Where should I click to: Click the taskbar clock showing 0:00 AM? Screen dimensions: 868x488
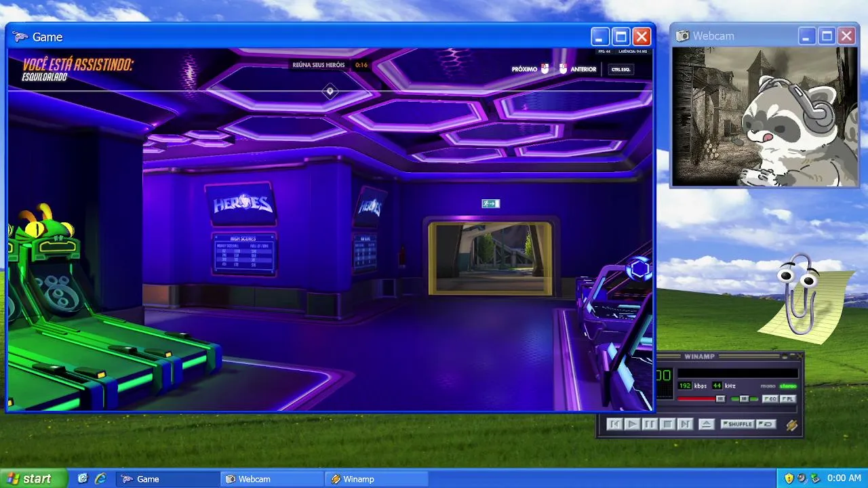844,479
